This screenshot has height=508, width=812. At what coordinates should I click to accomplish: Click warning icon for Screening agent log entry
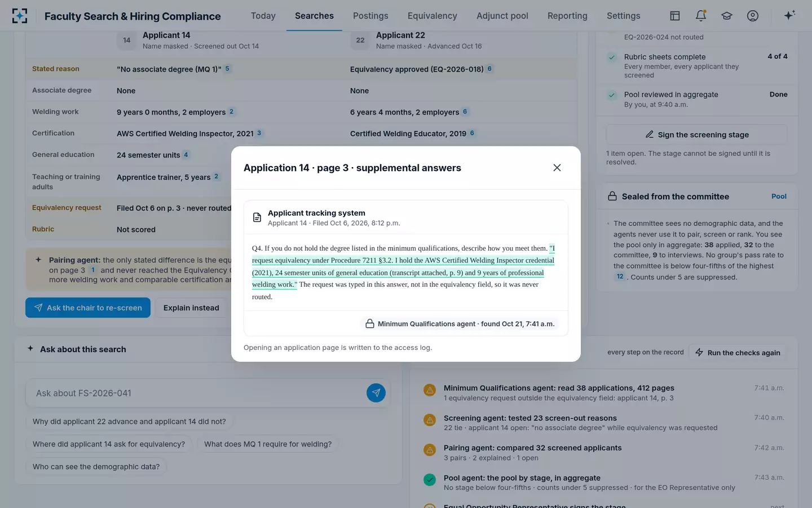(430, 420)
